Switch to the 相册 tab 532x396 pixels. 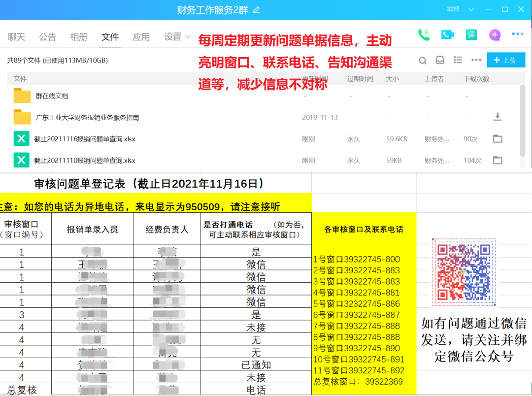pos(79,37)
